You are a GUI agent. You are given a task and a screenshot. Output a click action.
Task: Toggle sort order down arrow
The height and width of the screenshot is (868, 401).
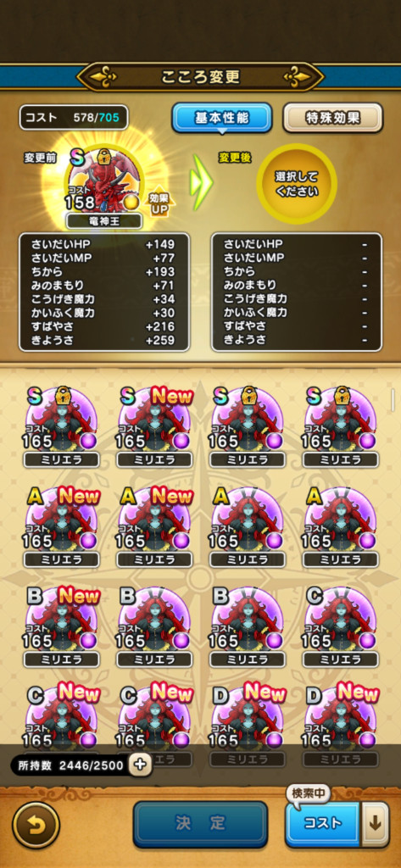[x=376, y=824]
